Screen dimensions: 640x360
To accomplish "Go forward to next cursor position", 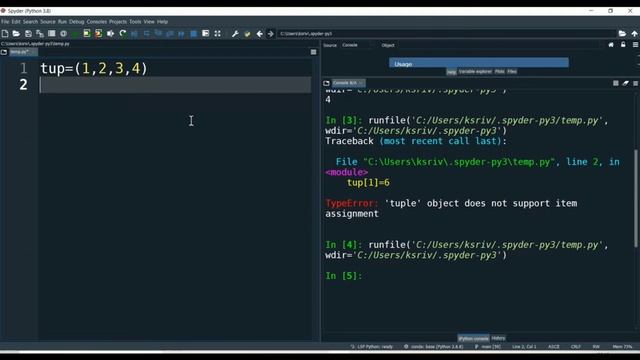I will pyautogui.click(x=270, y=33).
